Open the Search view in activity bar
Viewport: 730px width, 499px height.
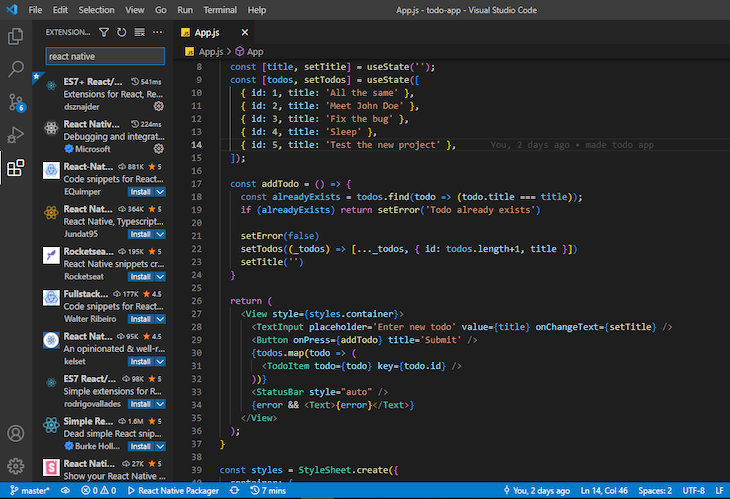(16, 69)
